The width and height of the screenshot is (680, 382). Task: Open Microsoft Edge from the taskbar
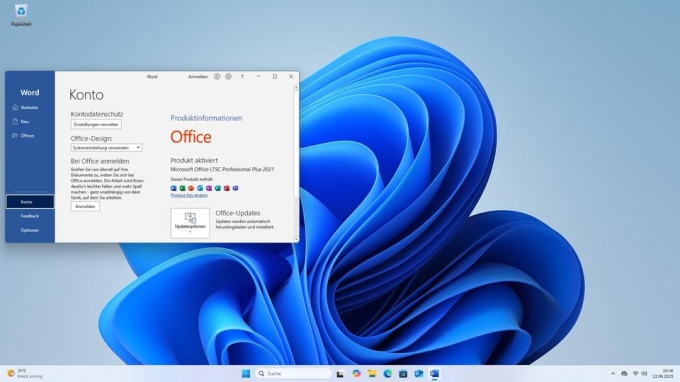click(387, 373)
